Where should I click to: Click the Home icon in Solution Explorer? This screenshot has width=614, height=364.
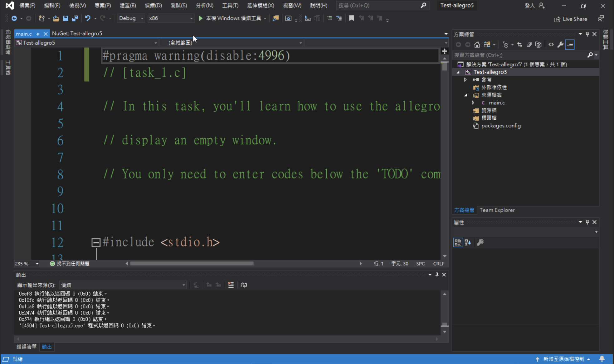click(x=477, y=45)
